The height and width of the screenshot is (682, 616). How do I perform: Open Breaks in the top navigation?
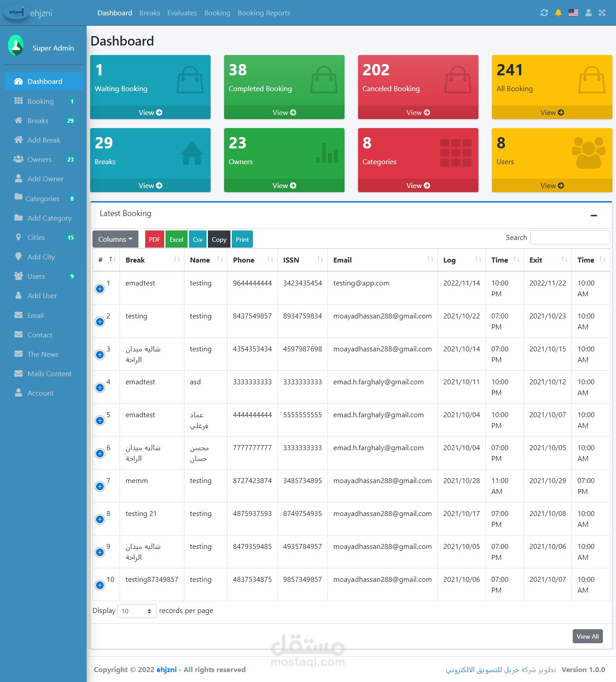coord(150,13)
